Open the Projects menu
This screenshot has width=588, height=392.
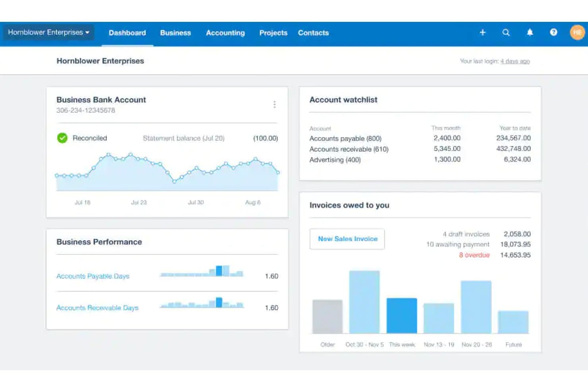coord(273,33)
